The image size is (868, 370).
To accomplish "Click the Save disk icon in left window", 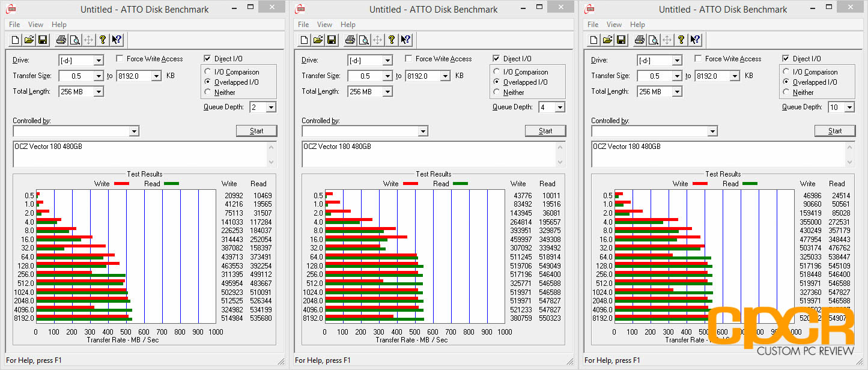I will (x=43, y=40).
